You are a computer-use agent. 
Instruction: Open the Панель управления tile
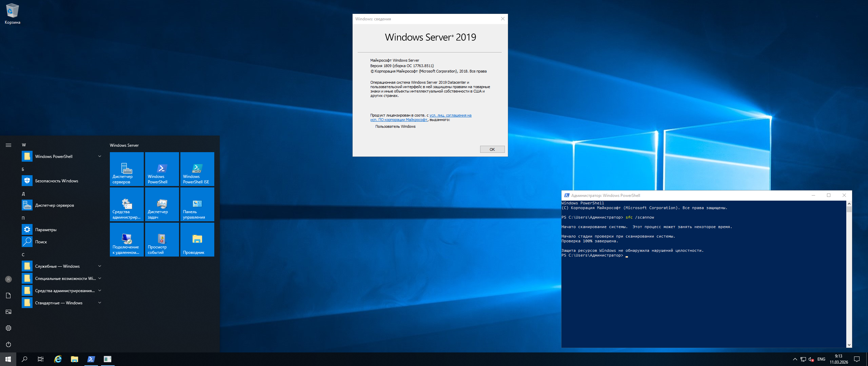tap(197, 204)
